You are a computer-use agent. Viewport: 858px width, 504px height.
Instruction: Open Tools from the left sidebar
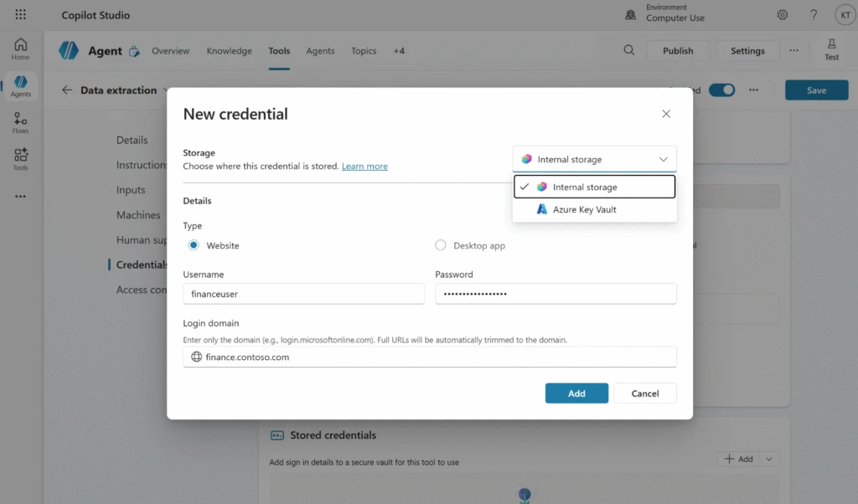[x=19, y=158]
